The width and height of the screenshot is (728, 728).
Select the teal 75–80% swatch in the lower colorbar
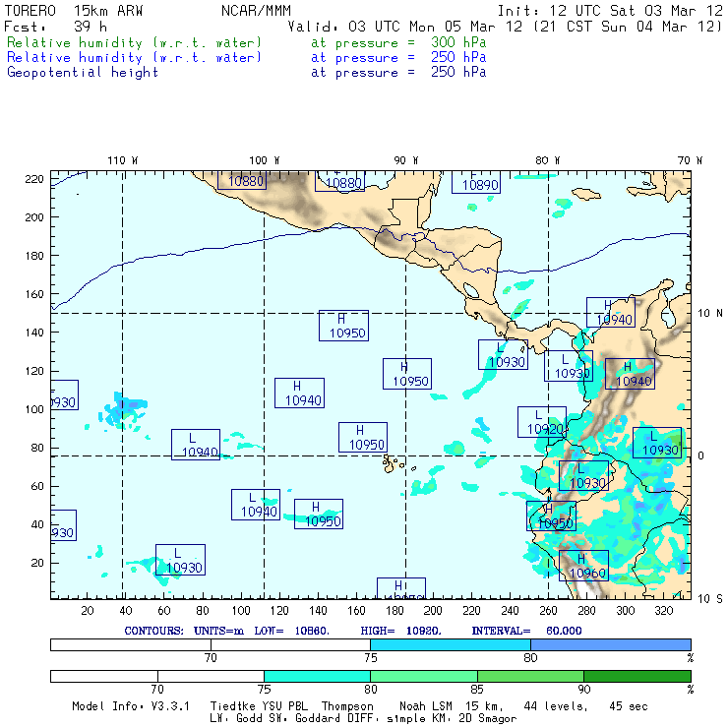317,676
